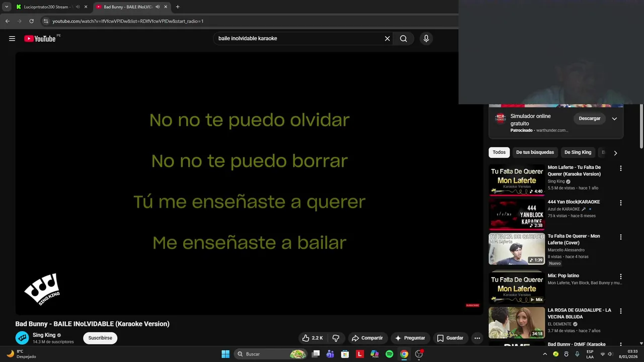Viewport: 644px width, 362px height.
Task: Subscribe to Sing King via Suscribirse
Action: [x=100, y=338]
